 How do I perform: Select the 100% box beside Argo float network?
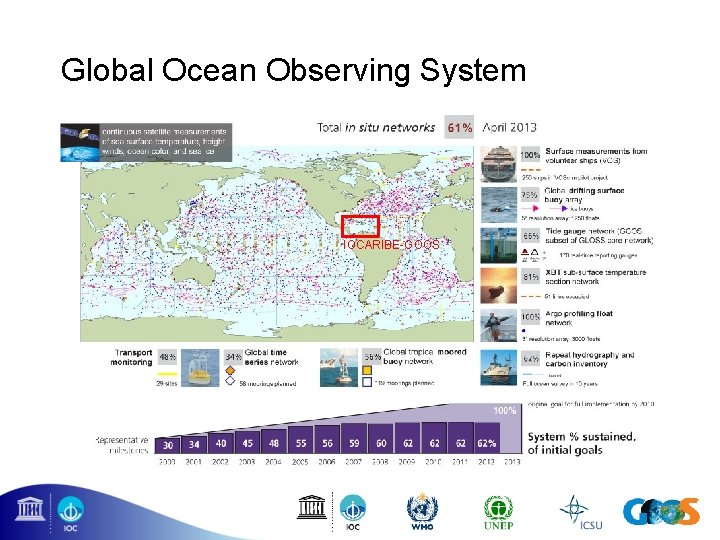pos(530,317)
